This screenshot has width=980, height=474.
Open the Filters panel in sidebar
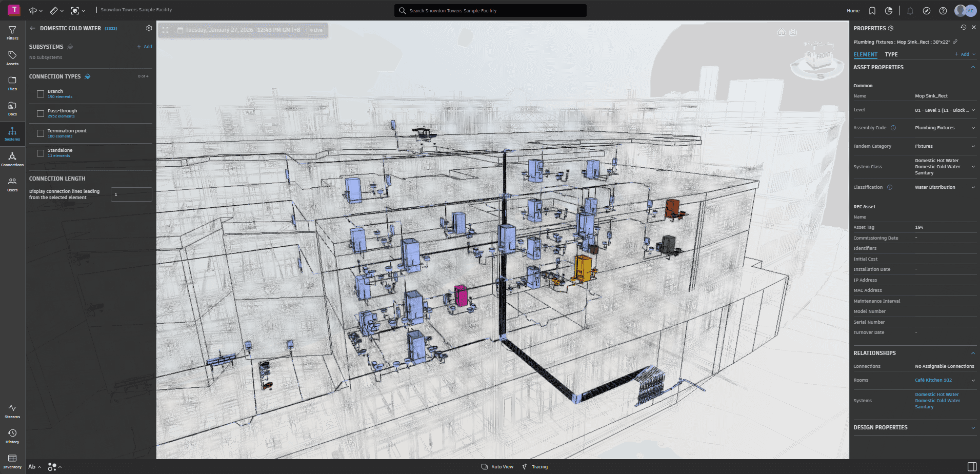[x=12, y=33]
